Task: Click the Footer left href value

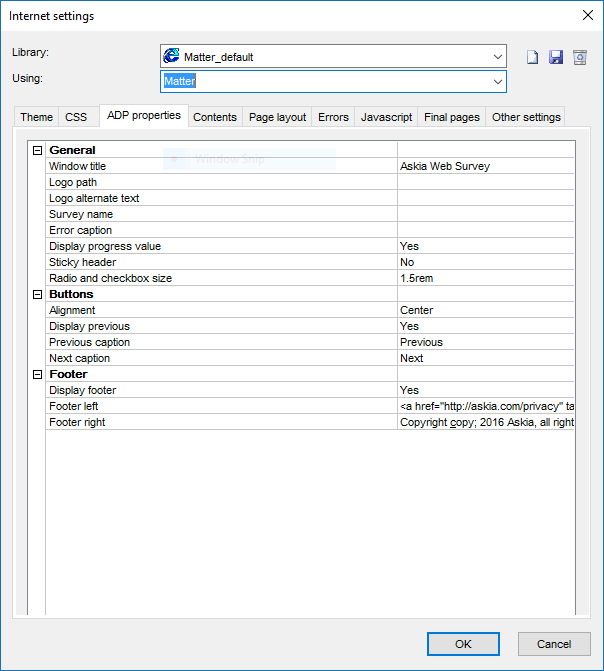Action: [x=486, y=406]
